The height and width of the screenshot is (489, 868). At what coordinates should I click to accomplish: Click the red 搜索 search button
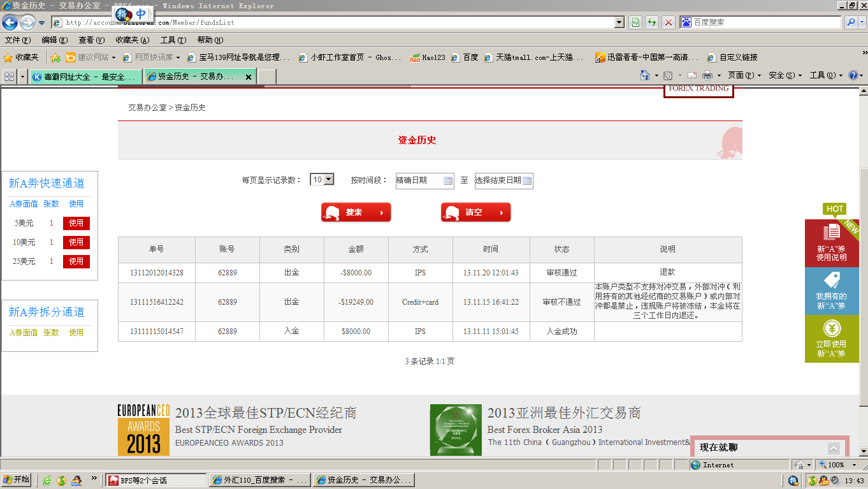(x=356, y=212)
